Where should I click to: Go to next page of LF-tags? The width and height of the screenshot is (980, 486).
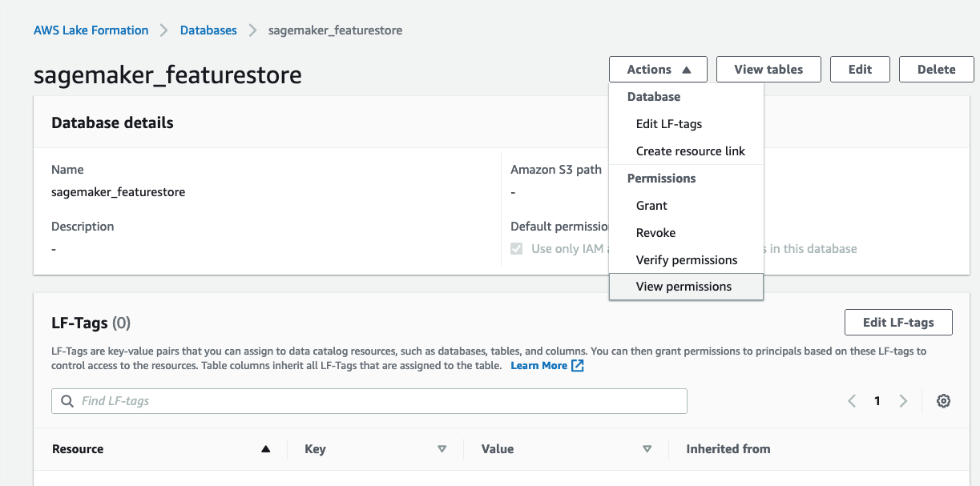coord(903,401)
